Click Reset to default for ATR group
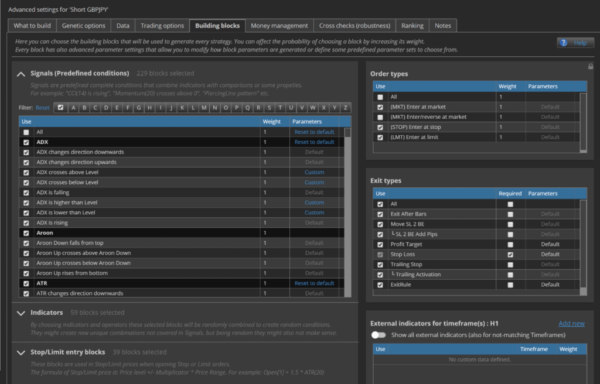Image resolution: width=600 pixels, height=384 pixels. 314,283
